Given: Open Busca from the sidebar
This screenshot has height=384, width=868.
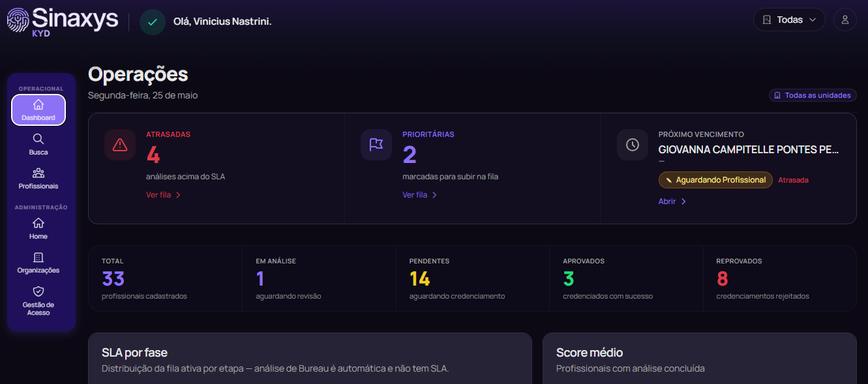Looking at the screenshot, I should pos(38,144).
